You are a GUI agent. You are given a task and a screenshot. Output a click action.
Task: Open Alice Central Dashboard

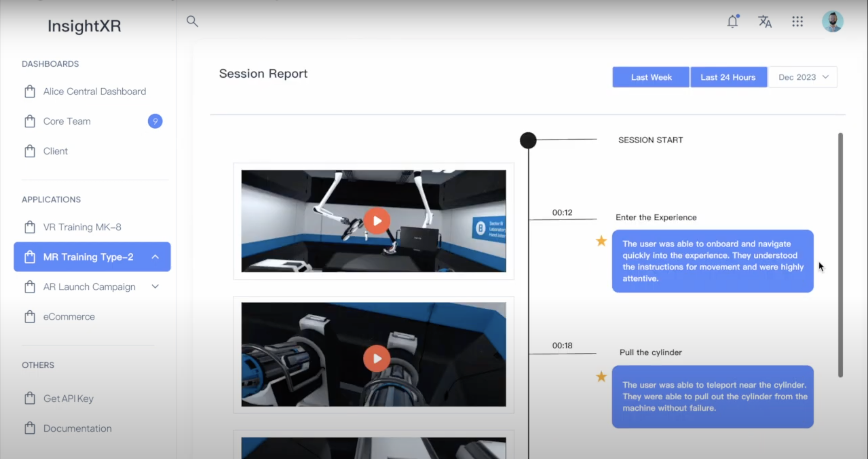point(94,91)
